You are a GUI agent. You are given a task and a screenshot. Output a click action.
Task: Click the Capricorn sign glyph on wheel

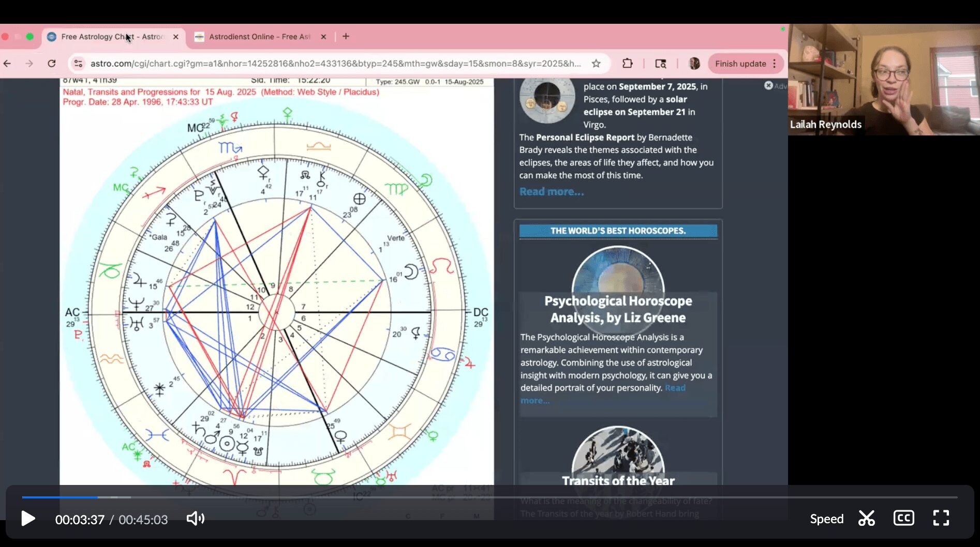[110, 270]
